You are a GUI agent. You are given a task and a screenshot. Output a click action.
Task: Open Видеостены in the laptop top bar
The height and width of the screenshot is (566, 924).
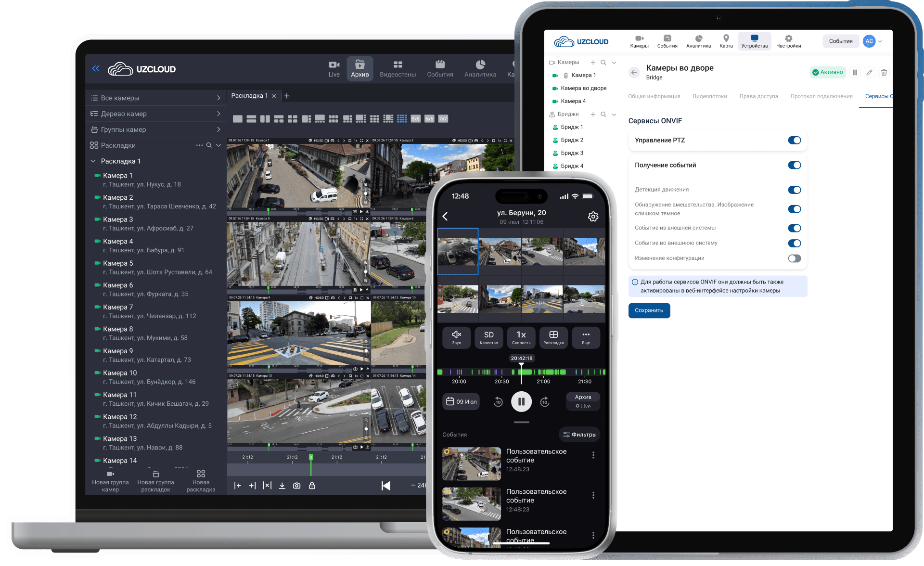click(398, 68)
